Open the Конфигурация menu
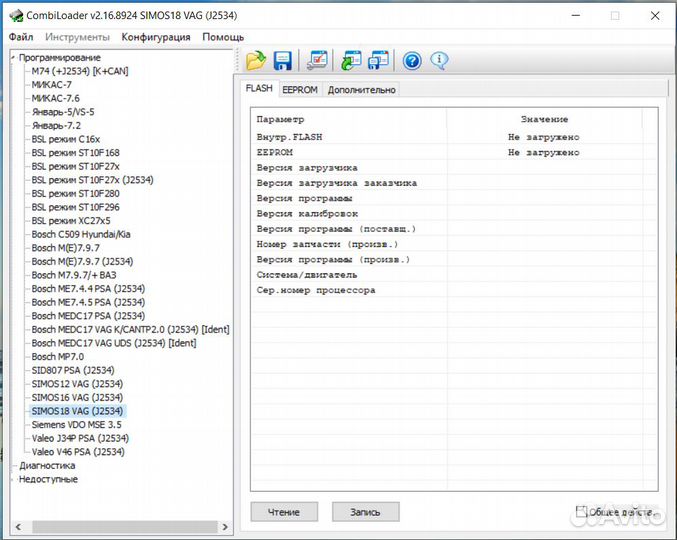 155,37
